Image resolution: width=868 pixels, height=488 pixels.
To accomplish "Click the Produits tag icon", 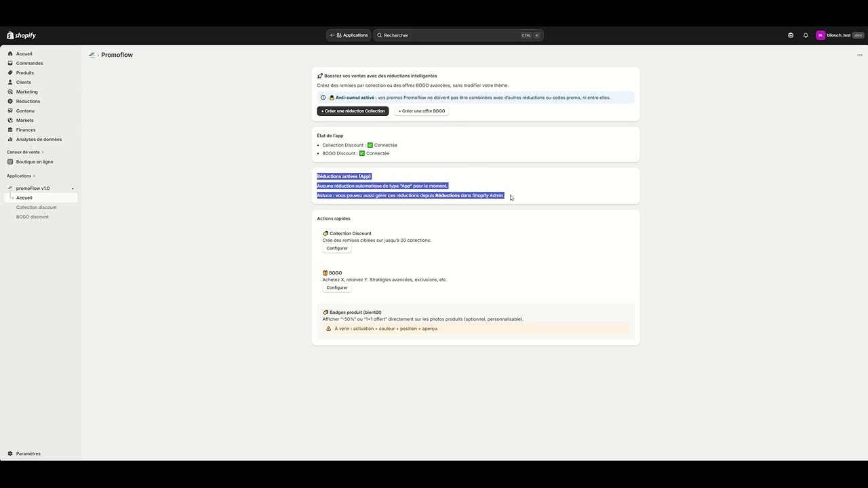I will [10, 73].
